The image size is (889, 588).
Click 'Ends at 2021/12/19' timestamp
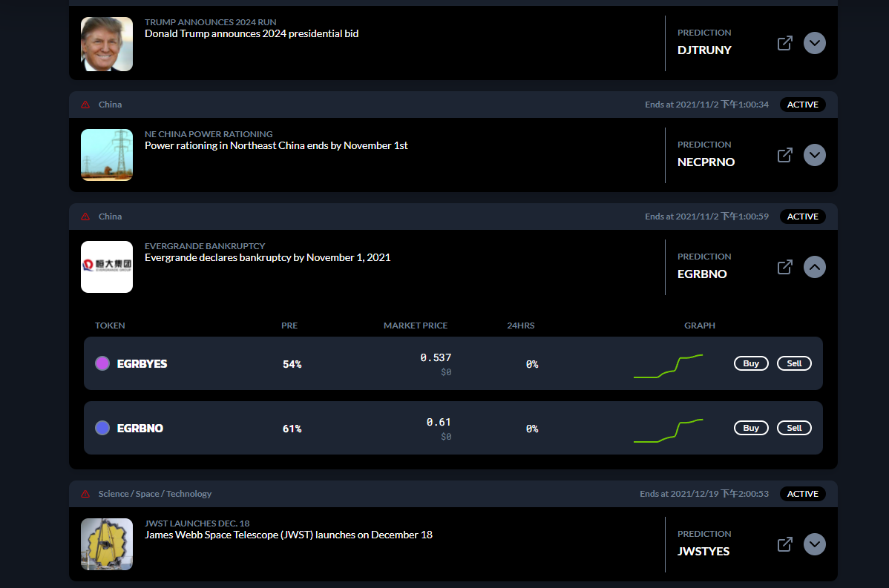[x=704, y=494]
